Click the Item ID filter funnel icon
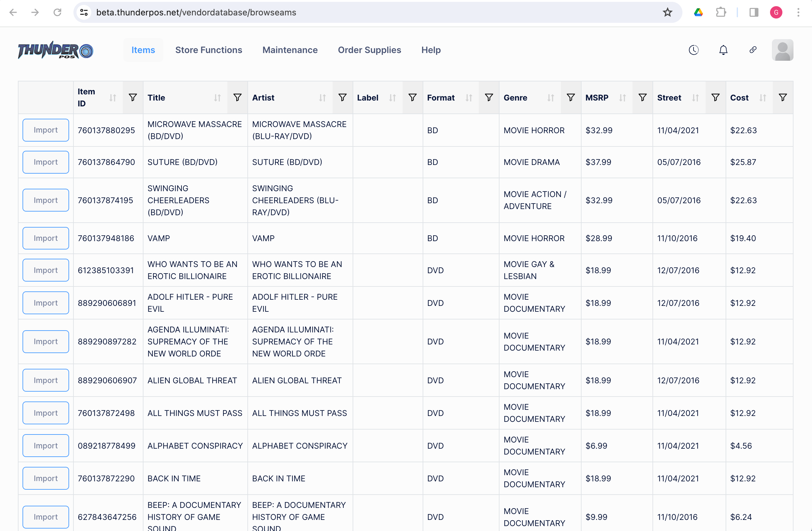 133,97
